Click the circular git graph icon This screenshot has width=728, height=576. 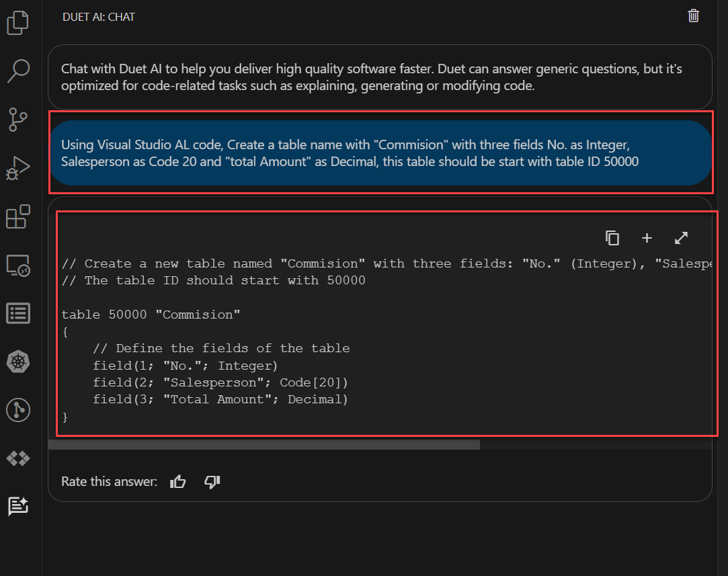coord(18,410)
